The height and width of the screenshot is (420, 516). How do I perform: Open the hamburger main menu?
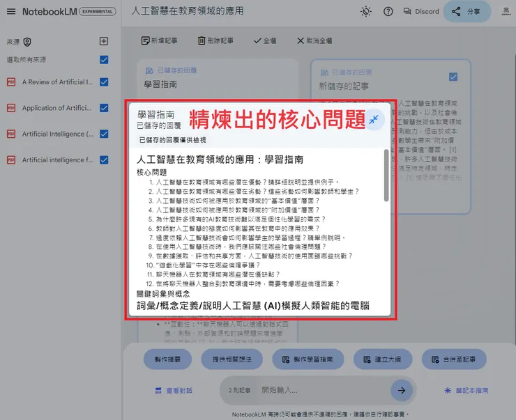pyautogui.click(x=11, y=12)
